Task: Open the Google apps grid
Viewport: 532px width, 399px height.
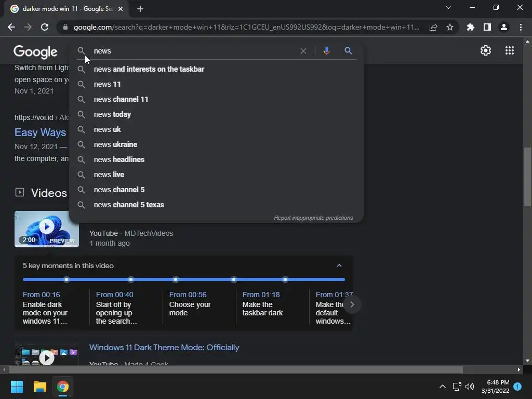Action: pos(510,50)
